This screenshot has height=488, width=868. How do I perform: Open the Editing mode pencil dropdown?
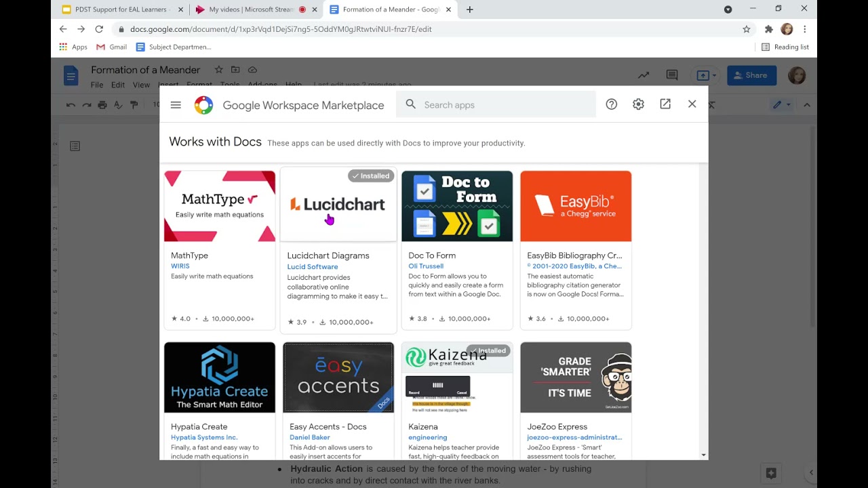click(782, 105)
